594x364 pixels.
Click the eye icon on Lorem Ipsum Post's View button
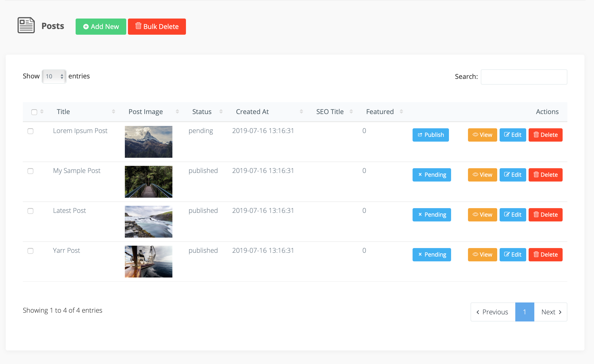[475, 135]
